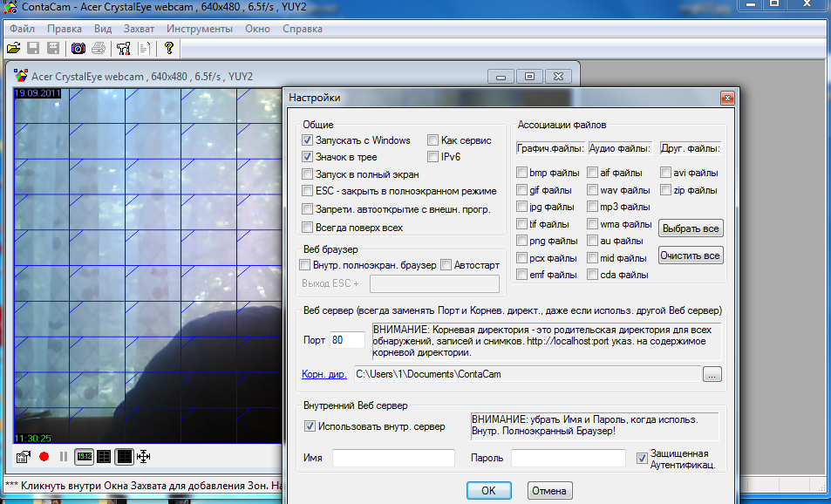Screen dimensions: 831x504
Task: Click the open file folder icon
Action: [13, 48]
